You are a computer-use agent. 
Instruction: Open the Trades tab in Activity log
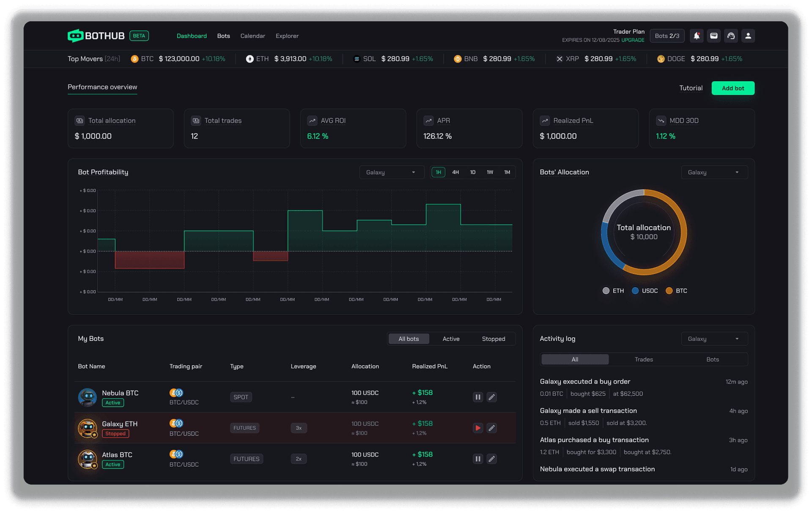coord(644,359)
